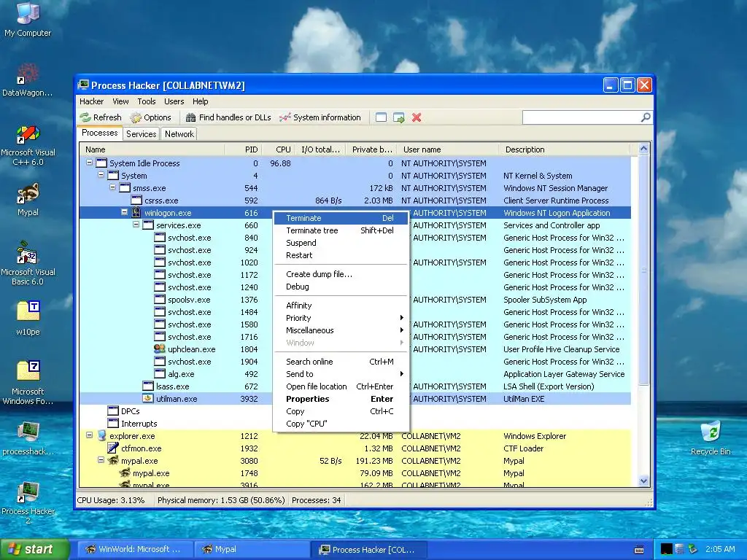Select Debug from context menu
Image resolution: width=747 pixels, height=560 pixels.
click(x=341, y=287)
